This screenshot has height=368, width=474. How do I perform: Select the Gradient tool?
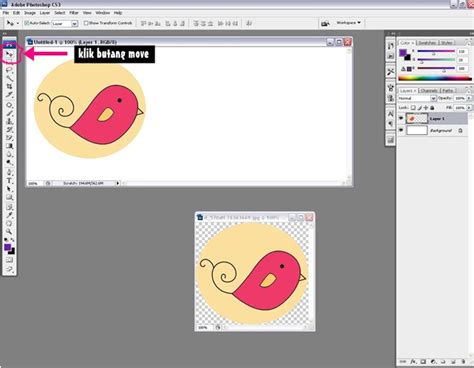tap(10, 146)
